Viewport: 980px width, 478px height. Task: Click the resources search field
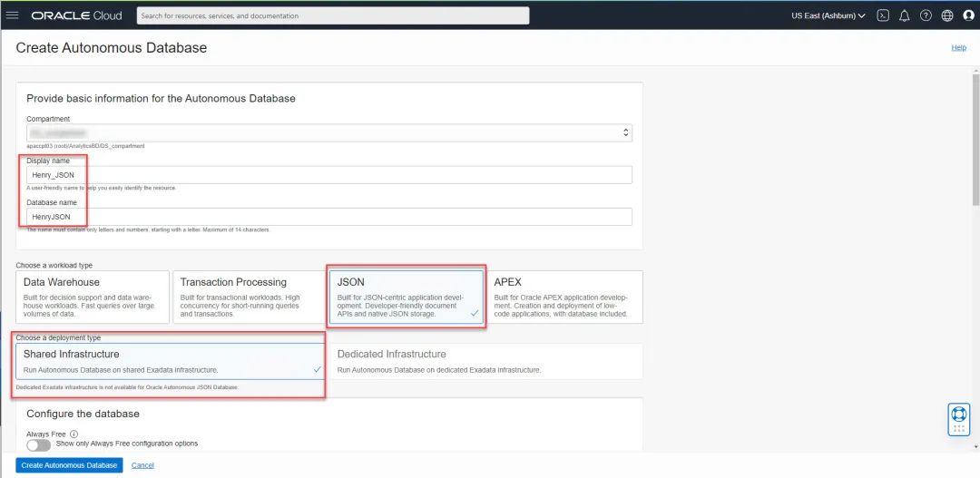333,15
